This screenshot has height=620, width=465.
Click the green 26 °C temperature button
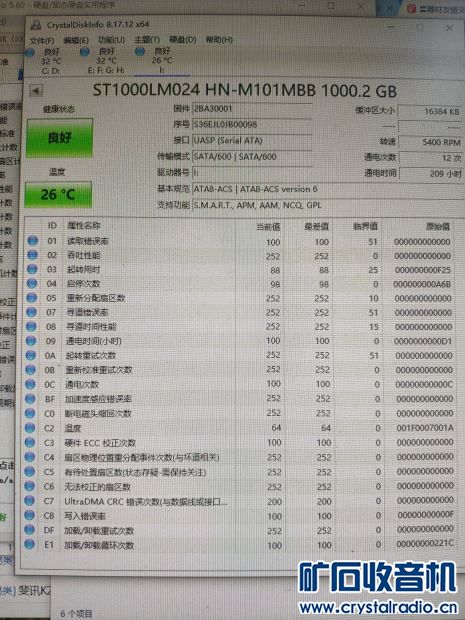58,194
